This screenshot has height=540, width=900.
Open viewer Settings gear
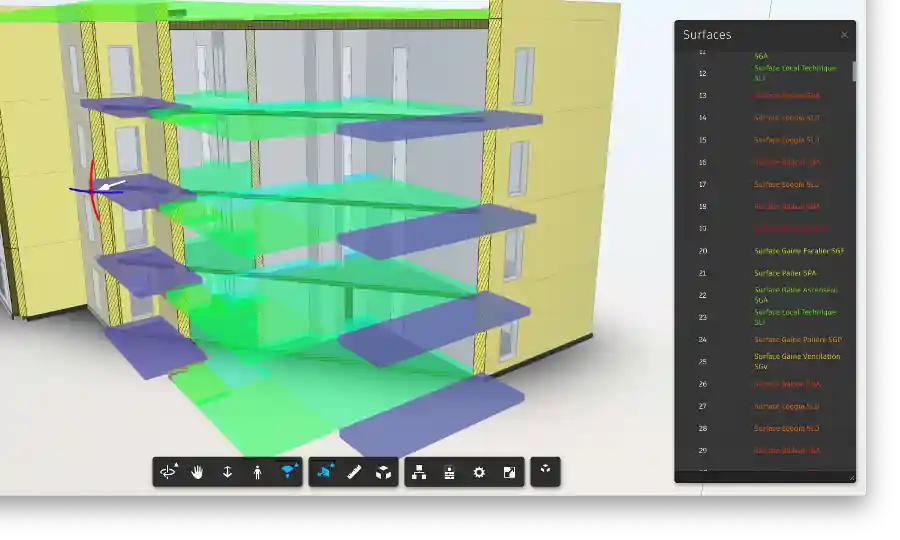479,472
